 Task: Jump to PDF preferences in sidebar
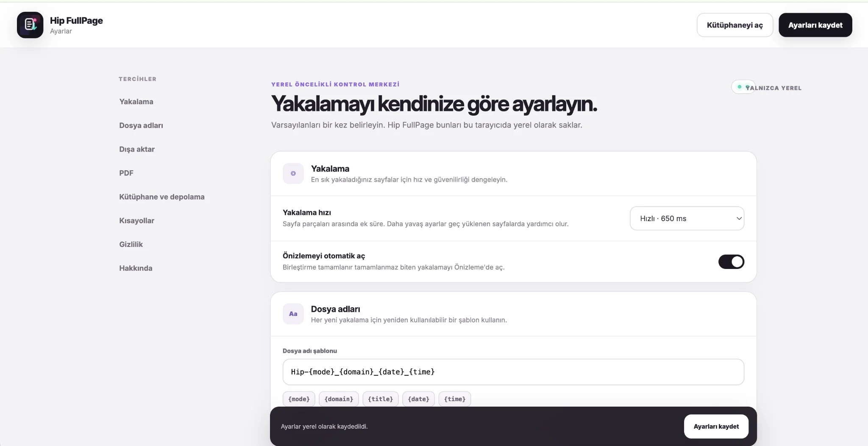click(x=126, y=173)
